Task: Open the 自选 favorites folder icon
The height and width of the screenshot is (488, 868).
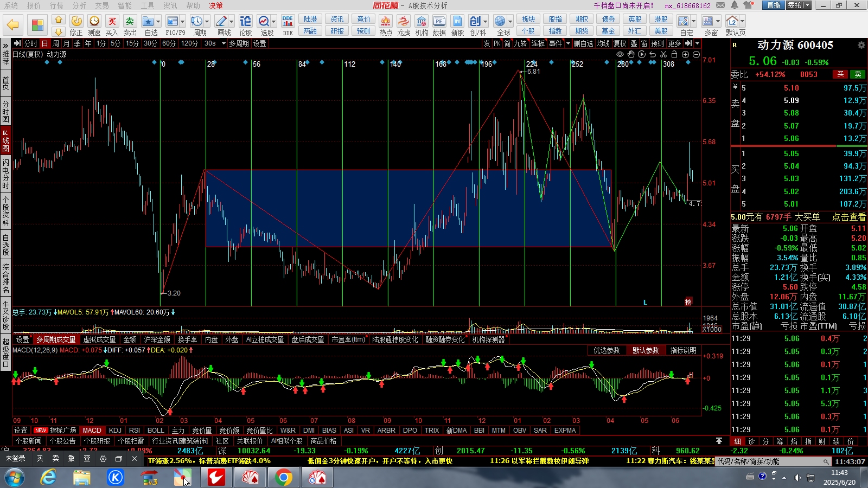Action: tap(148, 21)
